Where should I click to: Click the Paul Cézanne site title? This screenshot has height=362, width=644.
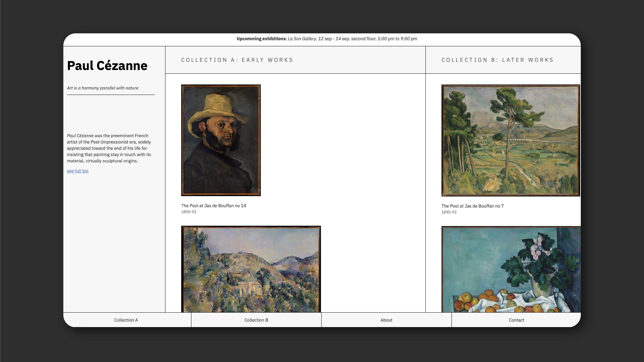pyautogui.click(x=107, y=66)
